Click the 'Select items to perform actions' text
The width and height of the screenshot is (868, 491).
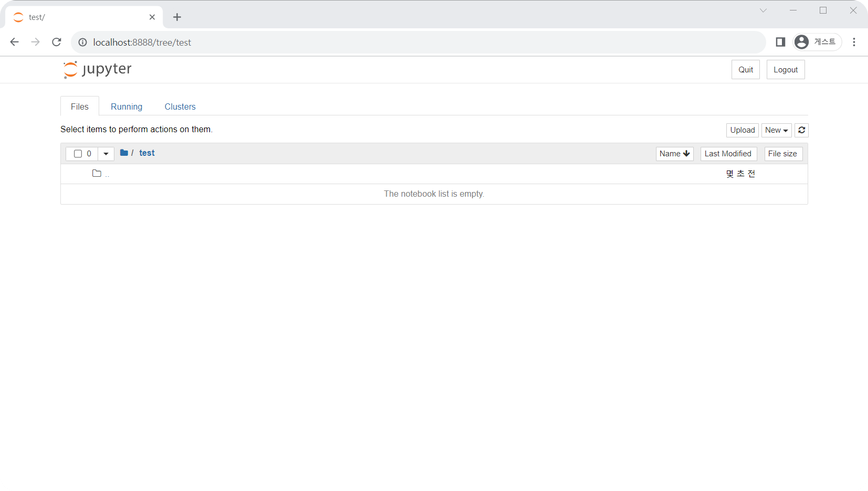click(x=136, y=130)
